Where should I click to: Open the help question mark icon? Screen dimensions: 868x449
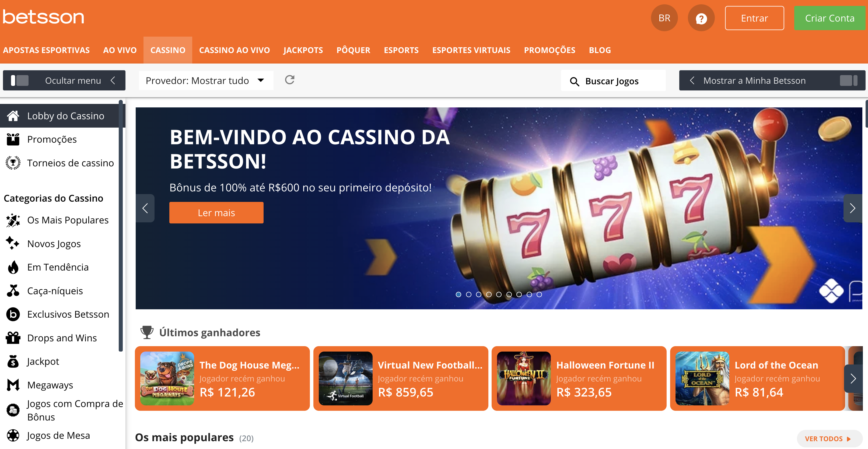coord(701,18)
